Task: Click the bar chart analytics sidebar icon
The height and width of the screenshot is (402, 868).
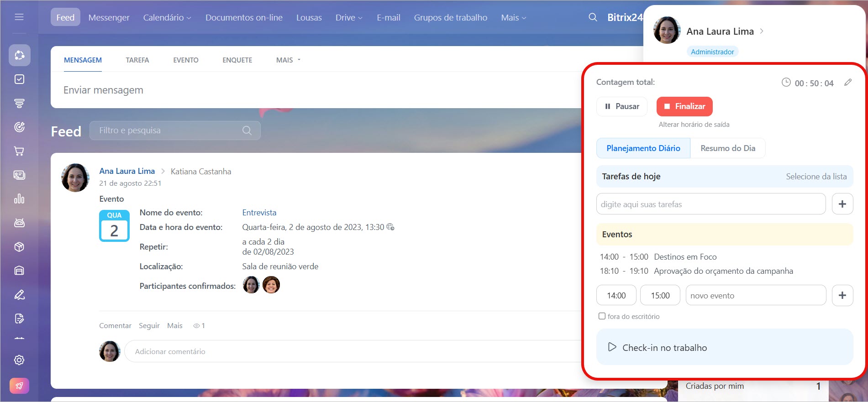Action: coord(19,199)
